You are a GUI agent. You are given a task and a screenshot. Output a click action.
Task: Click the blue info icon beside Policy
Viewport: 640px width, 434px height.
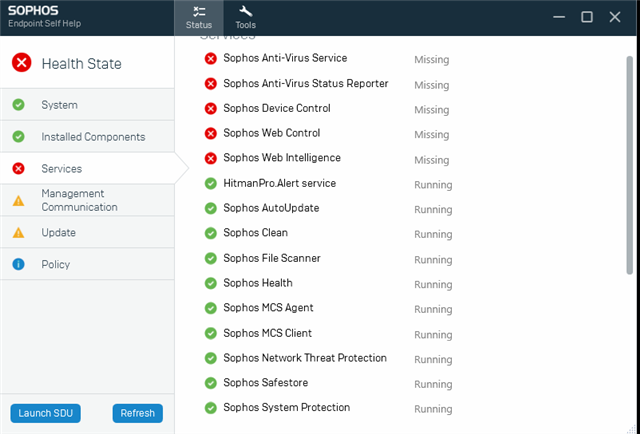(x=18, y=264)
